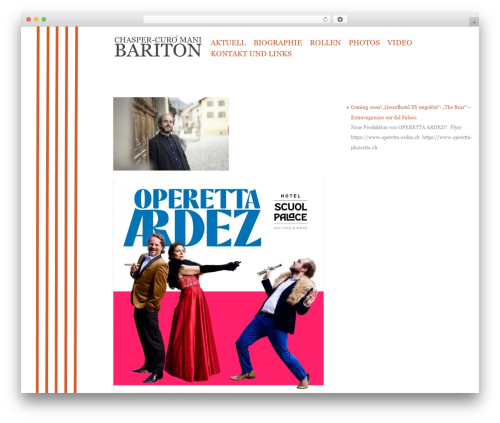Image resolution: width=500 pixels, height=423 pixels.
Task: Open the VIDEO section
Action: [399, 43]
